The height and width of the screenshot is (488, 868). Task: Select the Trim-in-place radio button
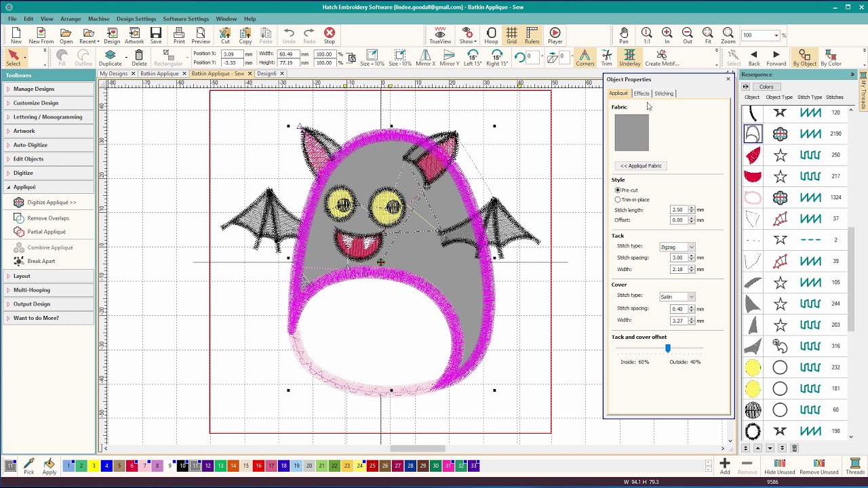[x=618, y=200]
